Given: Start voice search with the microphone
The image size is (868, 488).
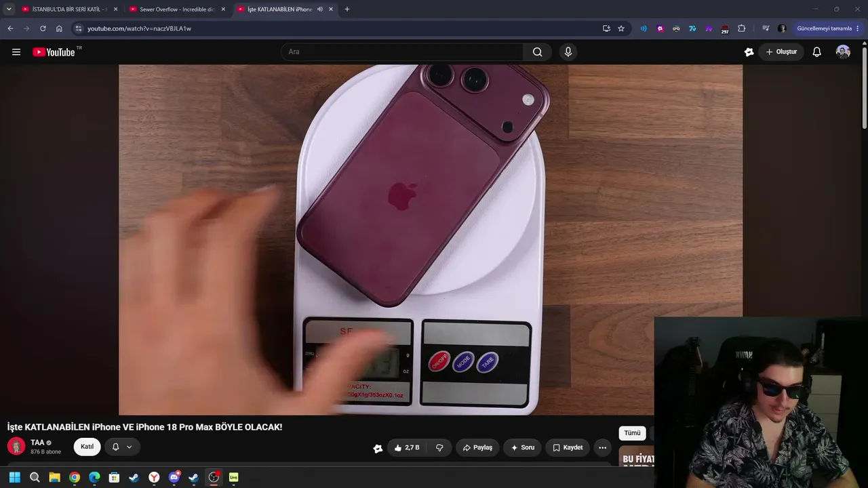Looking at the screenshot, I should pyautogui.click(x=568, y=52).
